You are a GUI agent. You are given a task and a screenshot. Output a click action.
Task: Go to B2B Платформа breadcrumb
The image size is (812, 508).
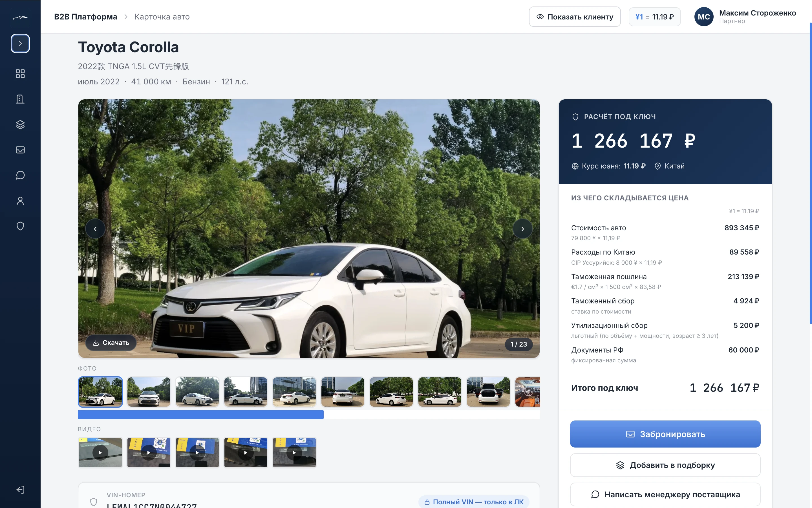[x=85, y=17]
